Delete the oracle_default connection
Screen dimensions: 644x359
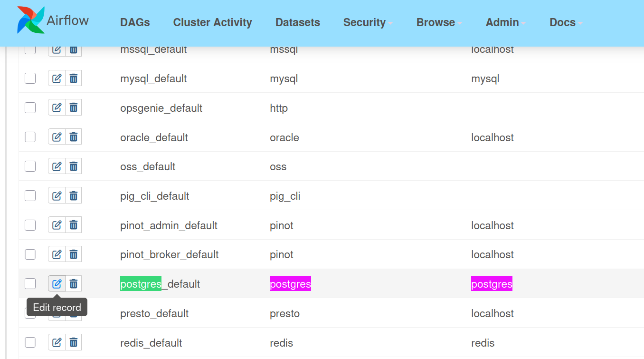click(x=74, y=137)
